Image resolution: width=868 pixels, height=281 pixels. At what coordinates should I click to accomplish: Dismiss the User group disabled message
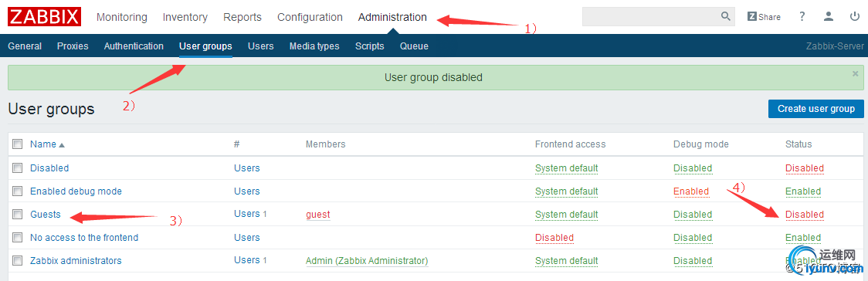coord(856,73)
